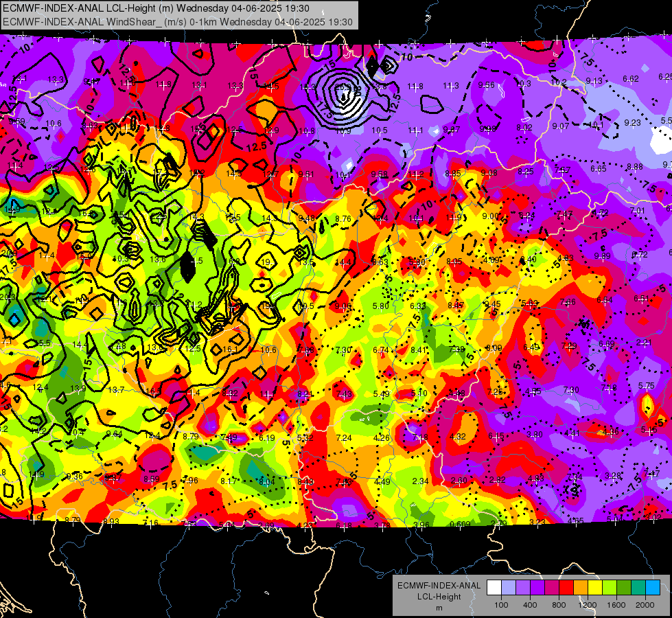Click the WindShear_ 0-1km title line
The width and height of the screenshot is (672, 618).
177,22
